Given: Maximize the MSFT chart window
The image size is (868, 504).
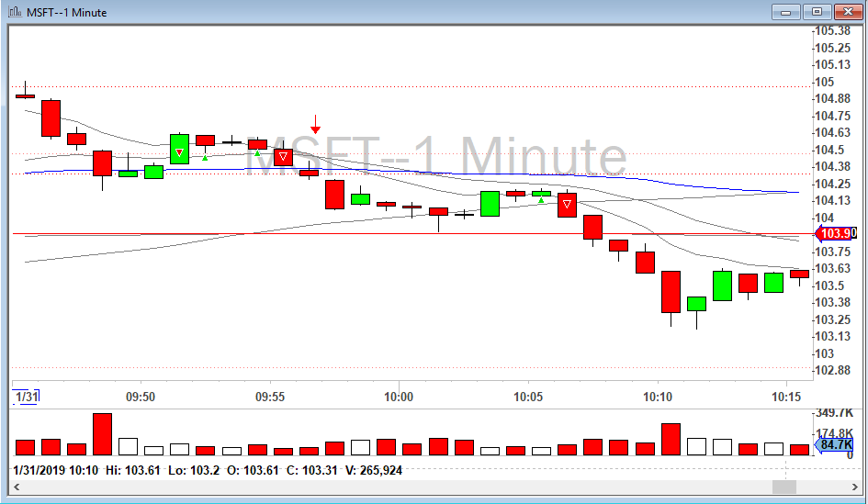Looking at the screenshot, I should click(817, 11).
